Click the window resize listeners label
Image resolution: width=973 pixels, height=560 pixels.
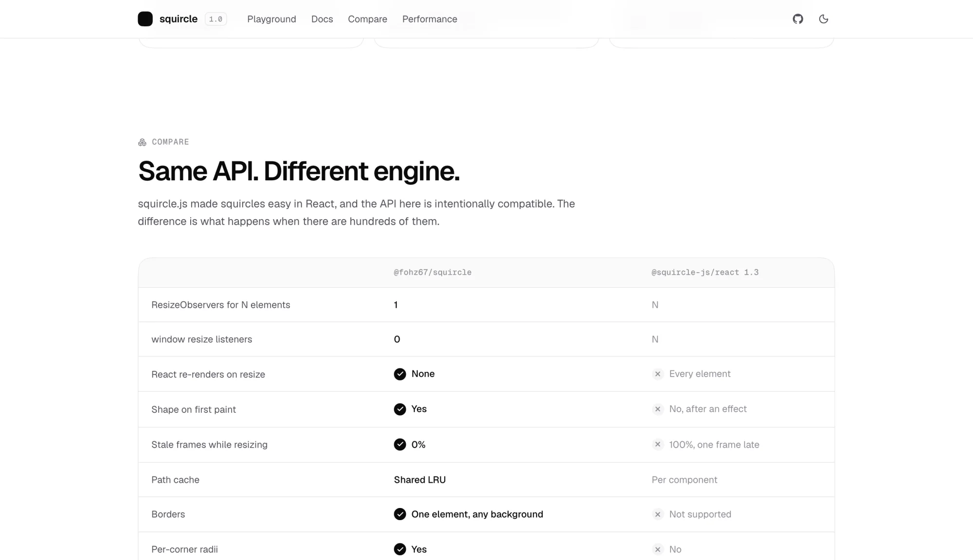(202, 339)
